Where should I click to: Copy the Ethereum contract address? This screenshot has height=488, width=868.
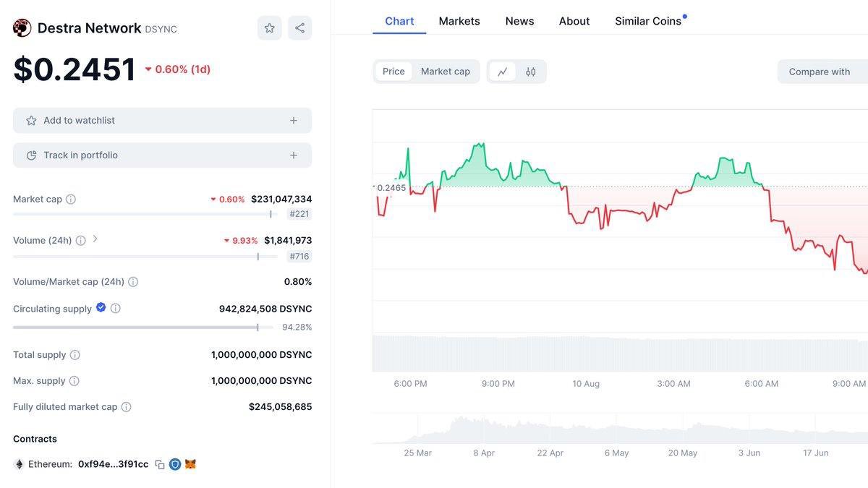(x=160, y=464)
